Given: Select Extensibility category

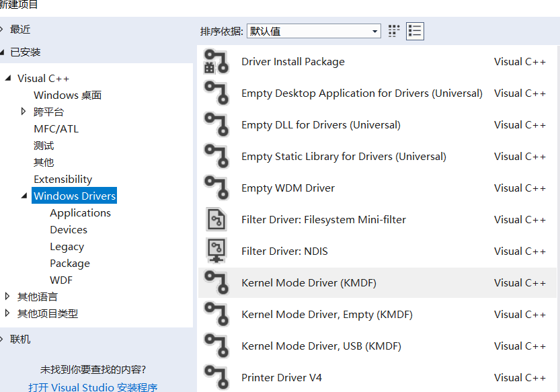Looking at the screenshot, I should (x=63, y=179).
